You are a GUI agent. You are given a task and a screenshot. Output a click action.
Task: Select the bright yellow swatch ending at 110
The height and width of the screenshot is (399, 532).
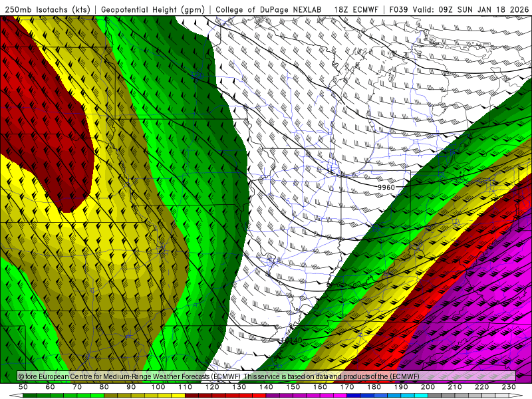coord(178,396)
